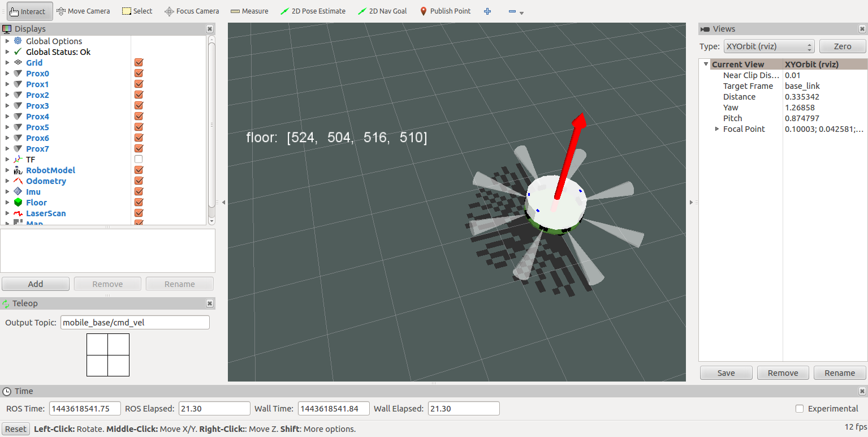
Task: Select the RobotModel display item
Action: 50,170
